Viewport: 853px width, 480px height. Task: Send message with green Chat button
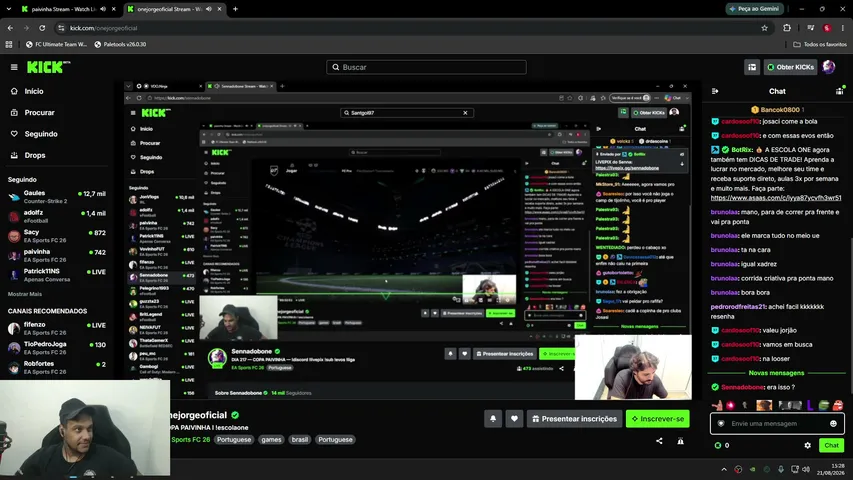point(831,445)
